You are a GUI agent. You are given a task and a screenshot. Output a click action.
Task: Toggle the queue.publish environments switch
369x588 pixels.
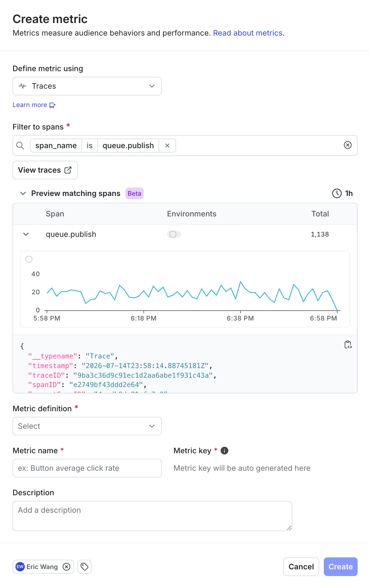[x=174, y=234]
